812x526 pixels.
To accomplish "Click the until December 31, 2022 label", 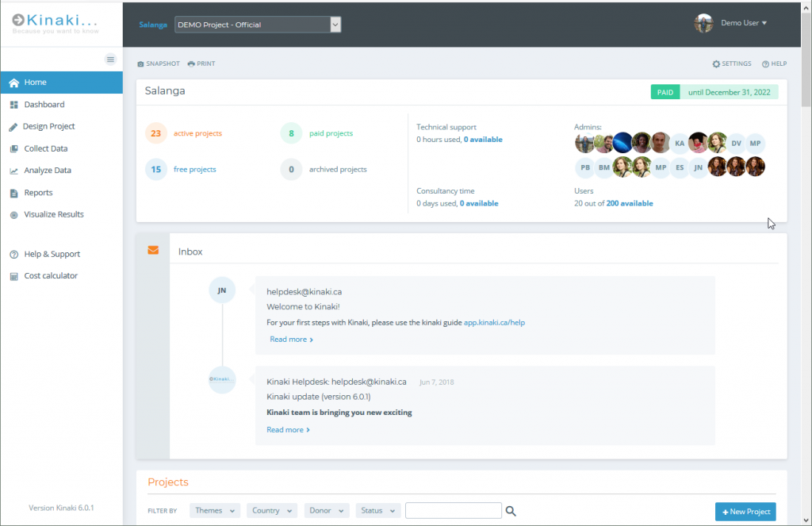I will click(x=729, y=92).
